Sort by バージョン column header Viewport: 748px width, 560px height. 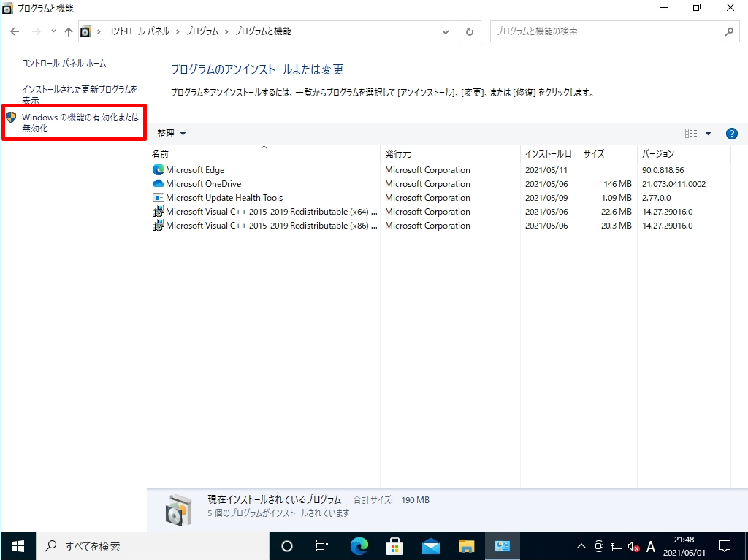(x=684, y=153)
